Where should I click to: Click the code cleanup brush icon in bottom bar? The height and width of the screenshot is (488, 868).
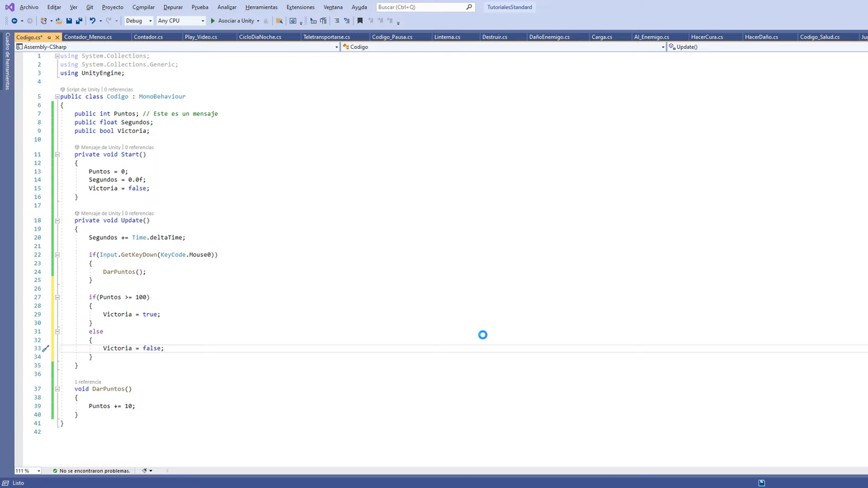144,470
